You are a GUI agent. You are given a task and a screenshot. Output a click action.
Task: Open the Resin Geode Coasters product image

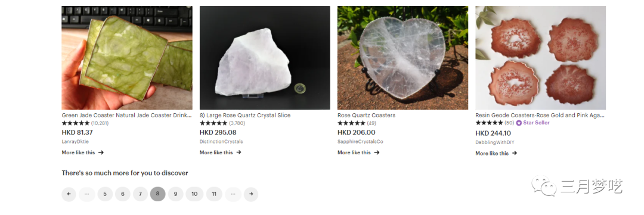point(540,58)
